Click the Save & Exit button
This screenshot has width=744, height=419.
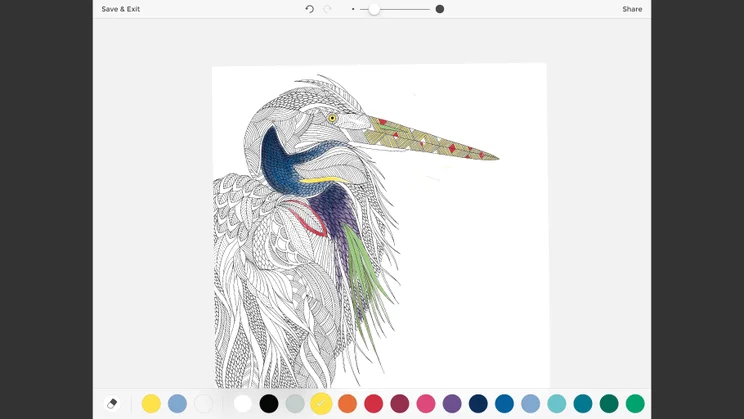[121, 9]
